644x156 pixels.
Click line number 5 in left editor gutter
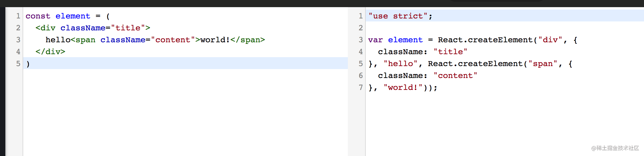click(x=18, y=63)
